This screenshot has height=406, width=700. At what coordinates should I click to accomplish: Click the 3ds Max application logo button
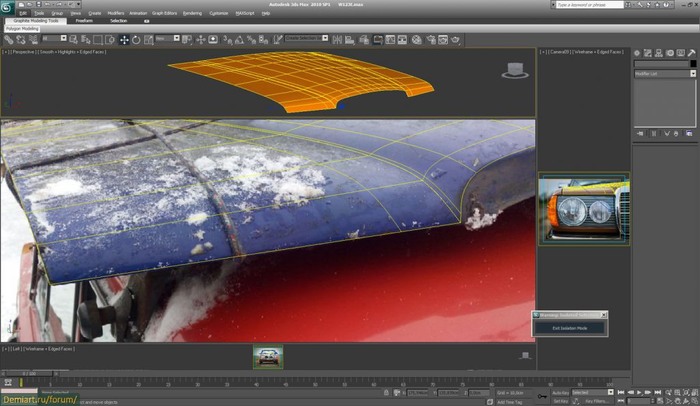(x=7, y=8)
